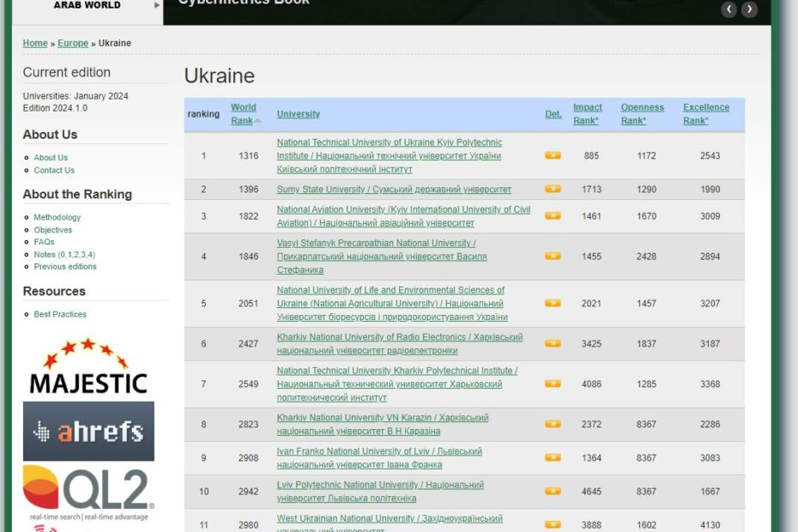Click the next slide arrow in banner
The width and height of the screenshot is (798, 532).
[749, 9]
